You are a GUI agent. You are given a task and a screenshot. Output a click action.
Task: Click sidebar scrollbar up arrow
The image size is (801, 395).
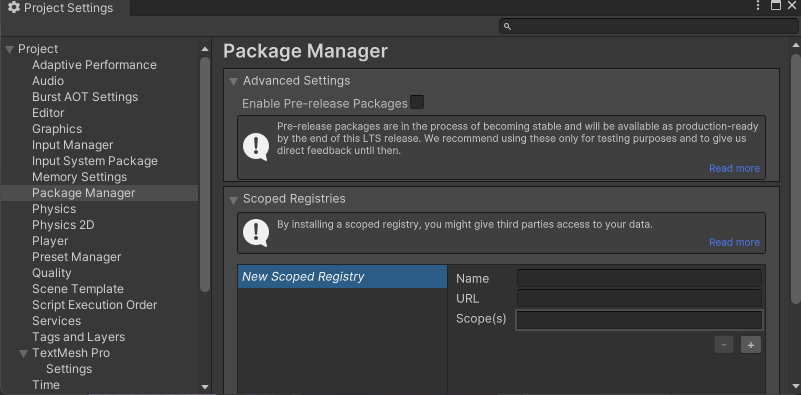(205, 50)
